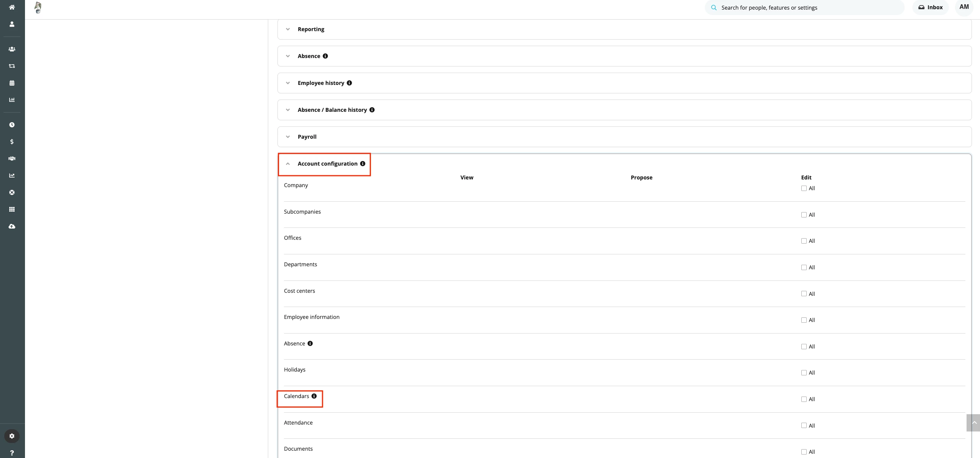The height and width of the screenshot is (458, 980).
Task: Click the Reporting section title
Action: click(311, 29)
